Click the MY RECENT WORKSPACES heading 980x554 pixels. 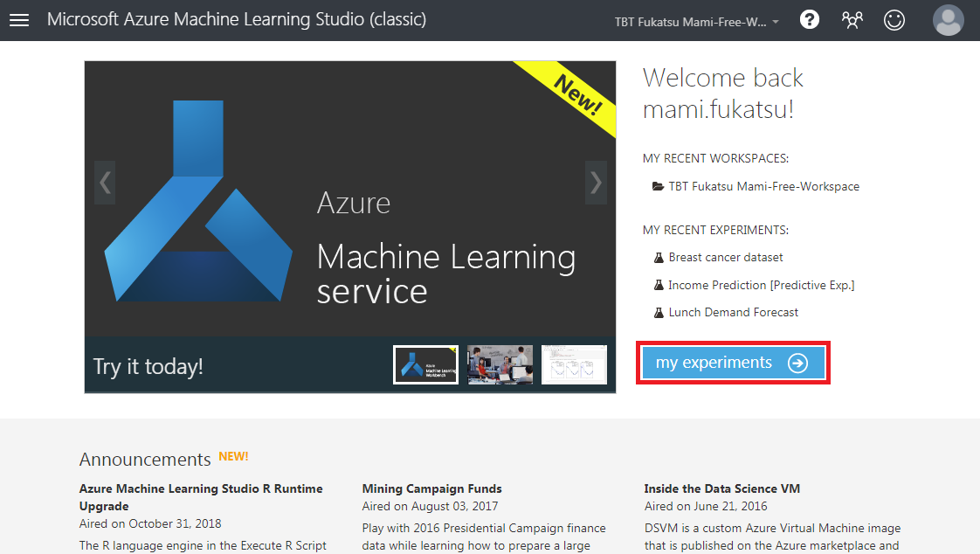point(715,158)
